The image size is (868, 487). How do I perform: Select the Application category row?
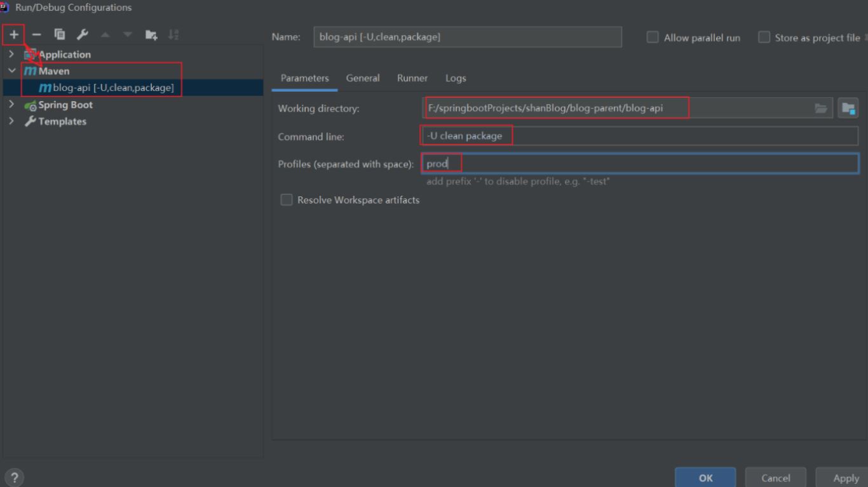click(x=133, y=55)
